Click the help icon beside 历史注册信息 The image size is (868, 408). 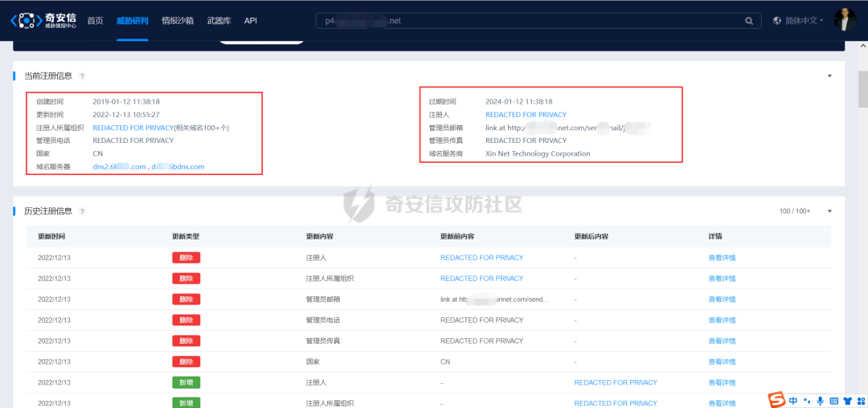click(82, 211)
